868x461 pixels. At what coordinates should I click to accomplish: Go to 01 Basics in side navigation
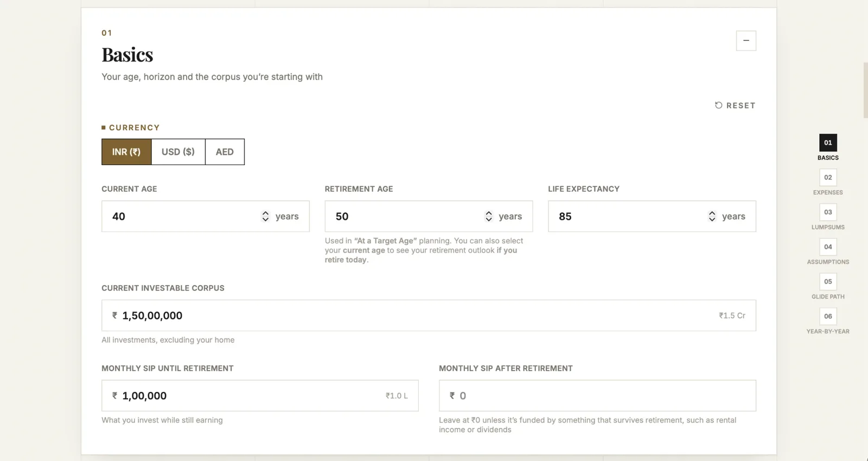pos(828,148)
